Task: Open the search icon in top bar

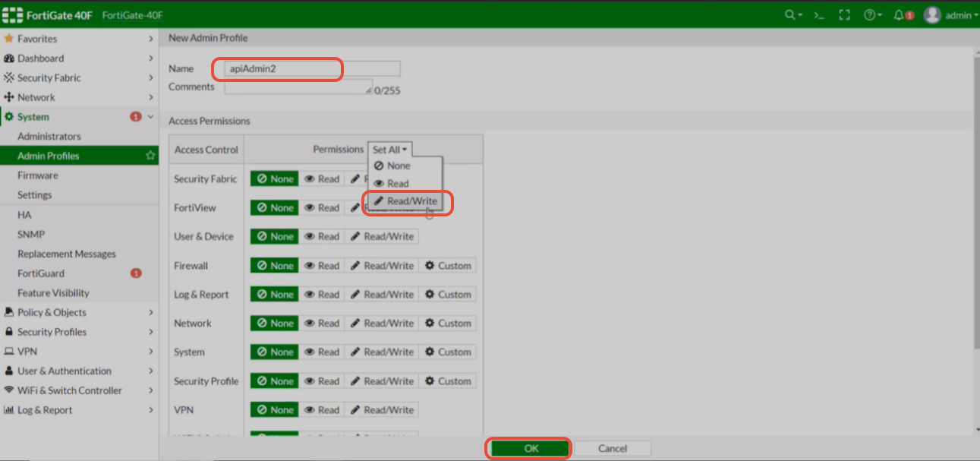Action: 793,15
